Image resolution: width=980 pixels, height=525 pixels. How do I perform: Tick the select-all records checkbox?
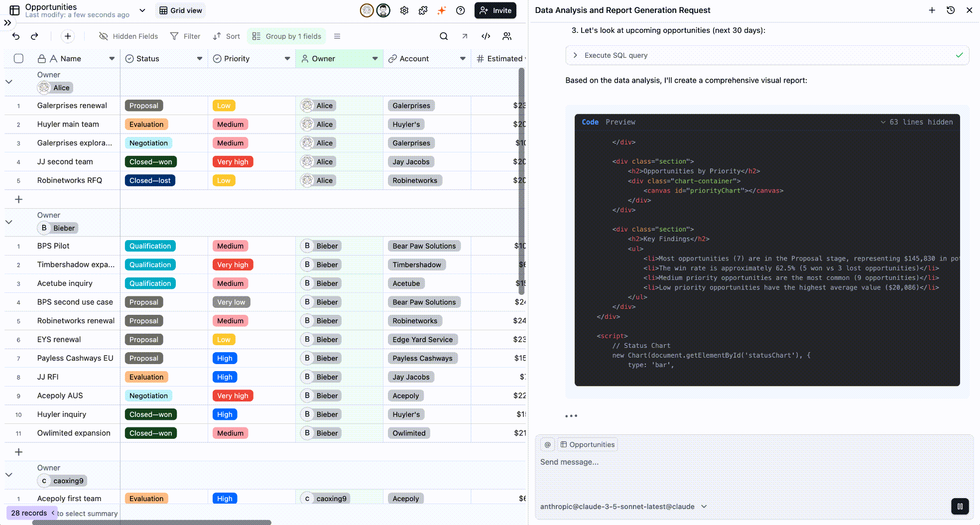(18, 59)
